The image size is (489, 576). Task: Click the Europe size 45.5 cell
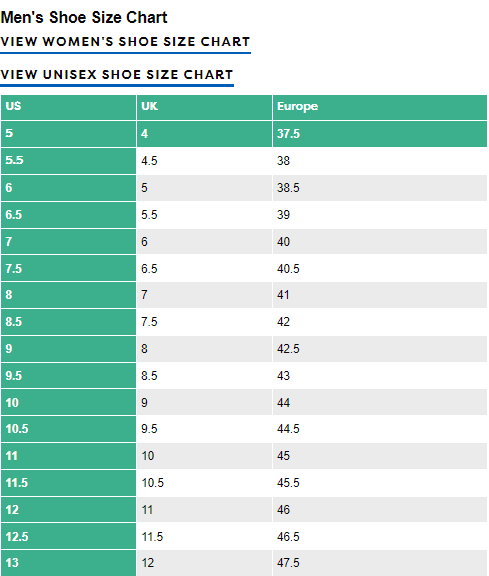pyautogui.click(x=380, y=483)
